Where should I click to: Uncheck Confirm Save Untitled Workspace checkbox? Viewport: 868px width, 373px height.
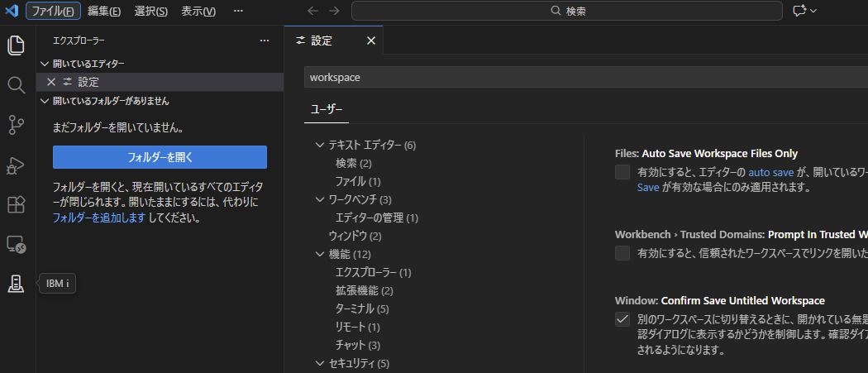coord(622,319)
